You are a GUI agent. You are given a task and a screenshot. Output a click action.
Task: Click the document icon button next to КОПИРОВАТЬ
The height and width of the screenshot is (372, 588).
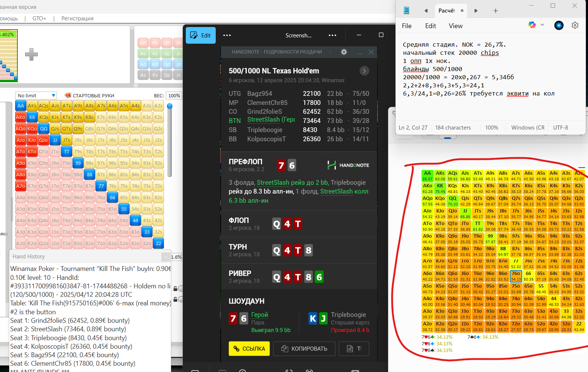(x=354, y=349)
